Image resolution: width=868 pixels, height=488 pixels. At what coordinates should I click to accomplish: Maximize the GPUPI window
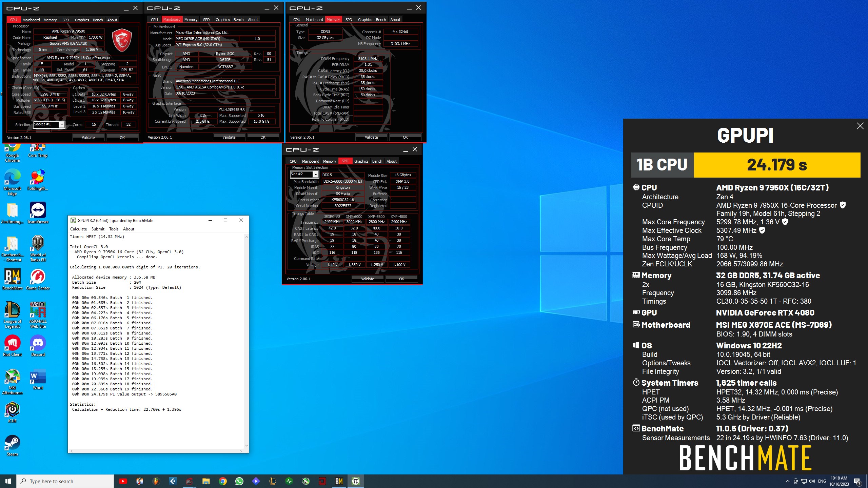(225, 220)
